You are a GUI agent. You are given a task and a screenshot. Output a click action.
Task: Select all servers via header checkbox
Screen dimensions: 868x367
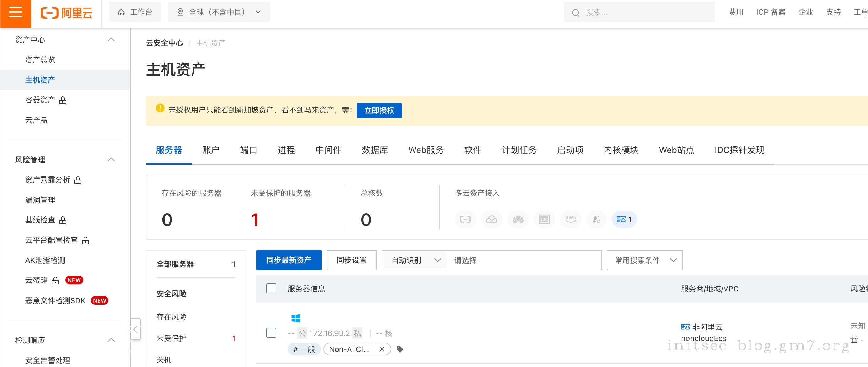pos(271,288)
